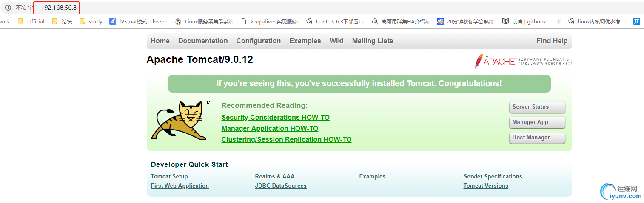Open the JDBC DataSources link

[x=281, y=186]
